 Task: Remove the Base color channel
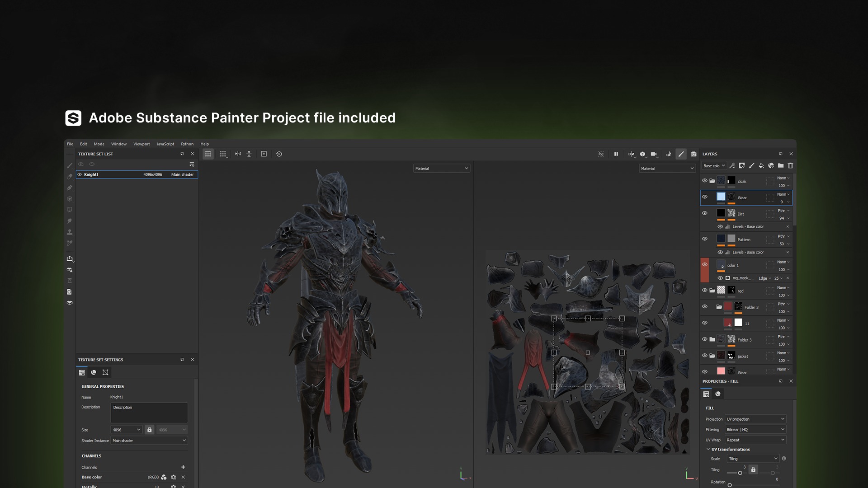point(183,477)
